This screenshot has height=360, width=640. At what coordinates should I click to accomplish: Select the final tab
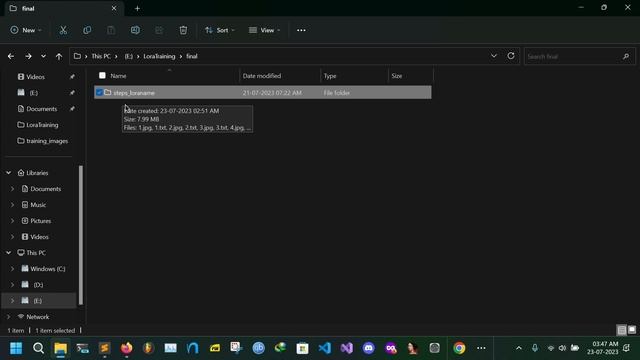(63, 9)
